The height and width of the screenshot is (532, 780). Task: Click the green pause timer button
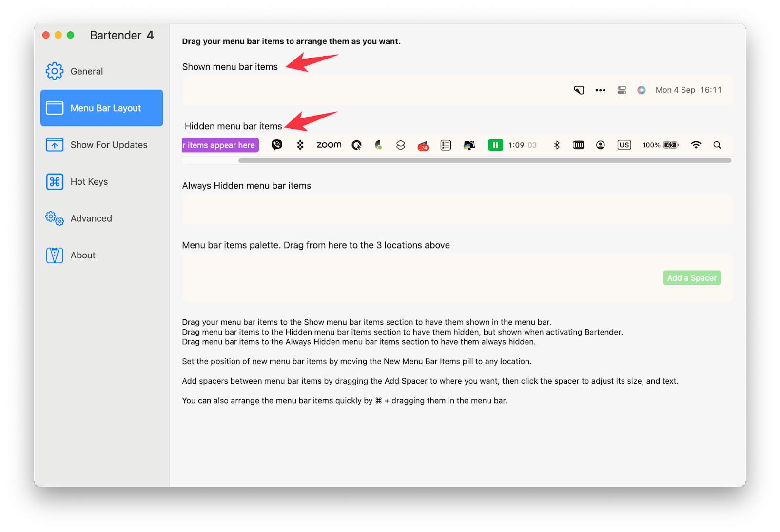point(495,145)
